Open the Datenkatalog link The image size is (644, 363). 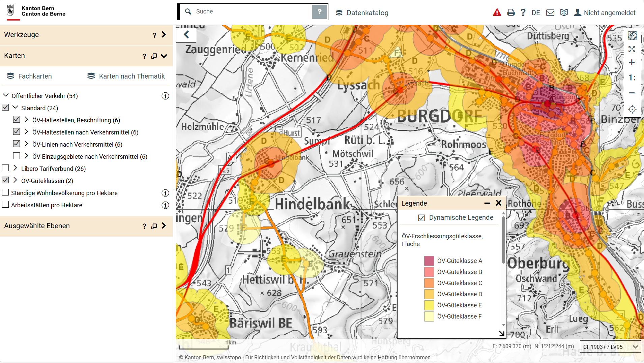(362, 13)
